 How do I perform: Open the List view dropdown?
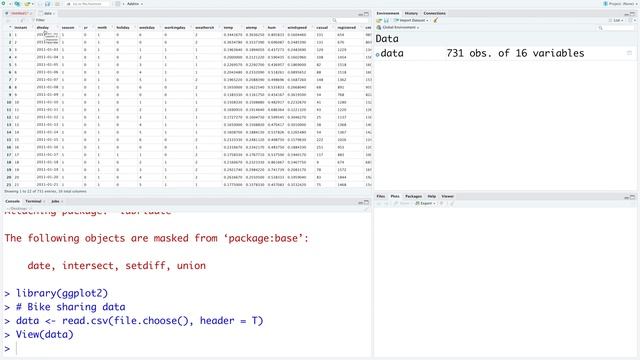[x=616, y=20]
